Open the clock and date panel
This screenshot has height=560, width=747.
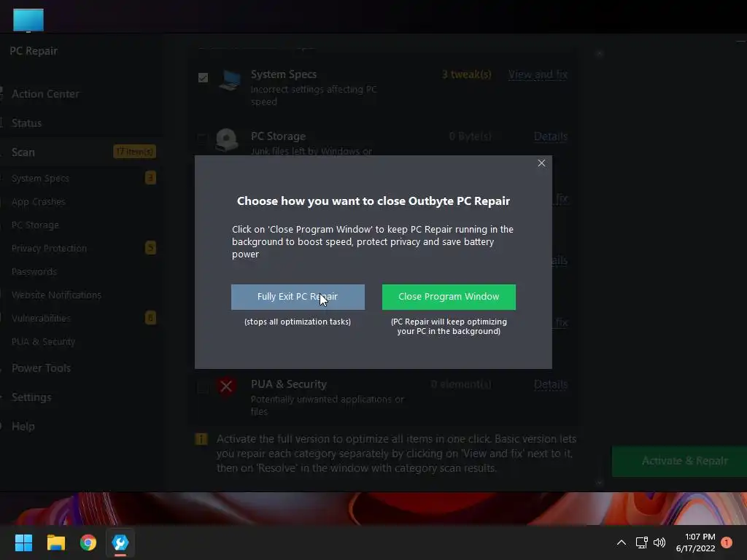695,542
